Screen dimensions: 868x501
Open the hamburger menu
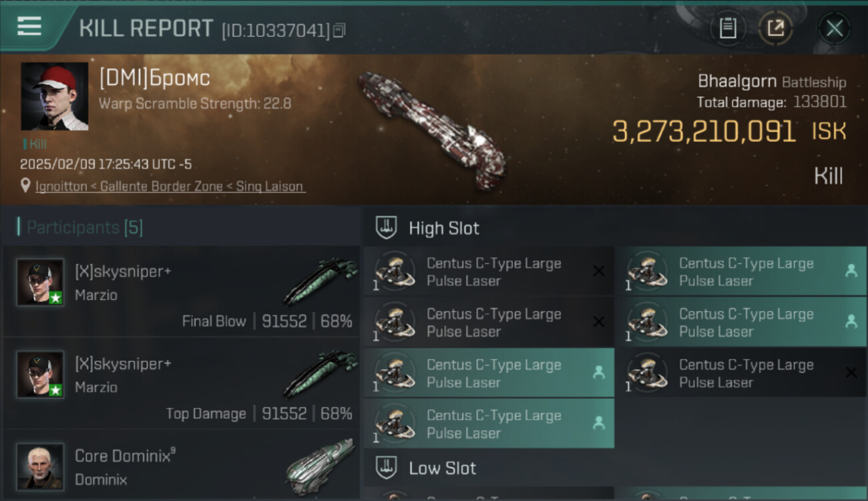tap(29, 27)
